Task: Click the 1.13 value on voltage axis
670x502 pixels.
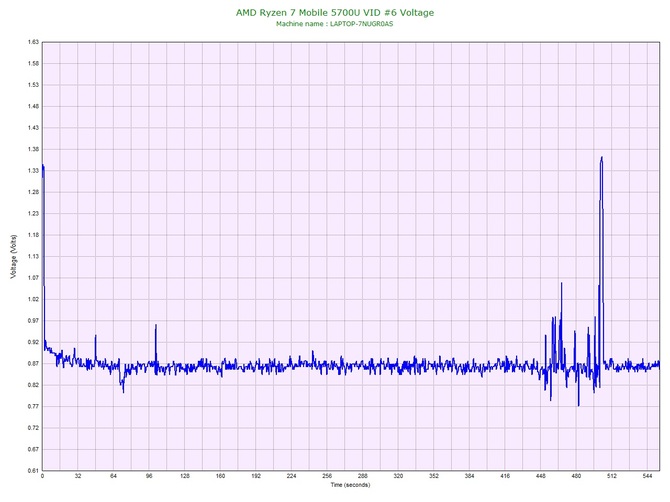Action: (x=33, y=256)
